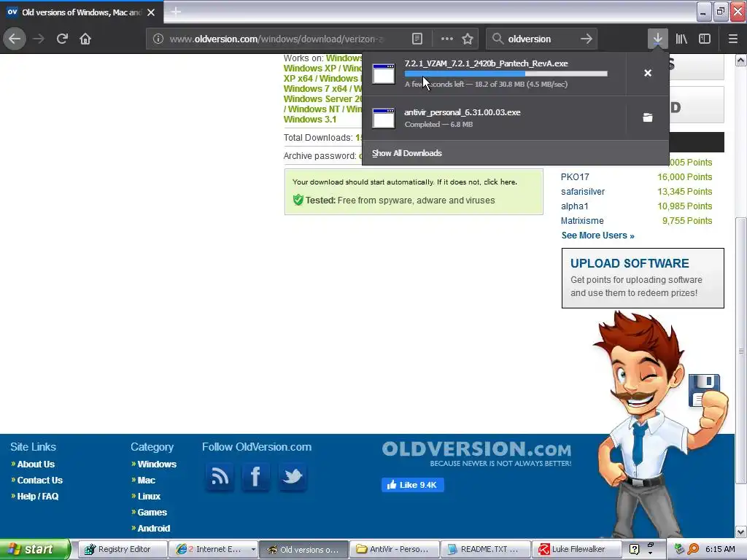
Task: Open the Windows Start menu
Action: (x=35, y=549)
